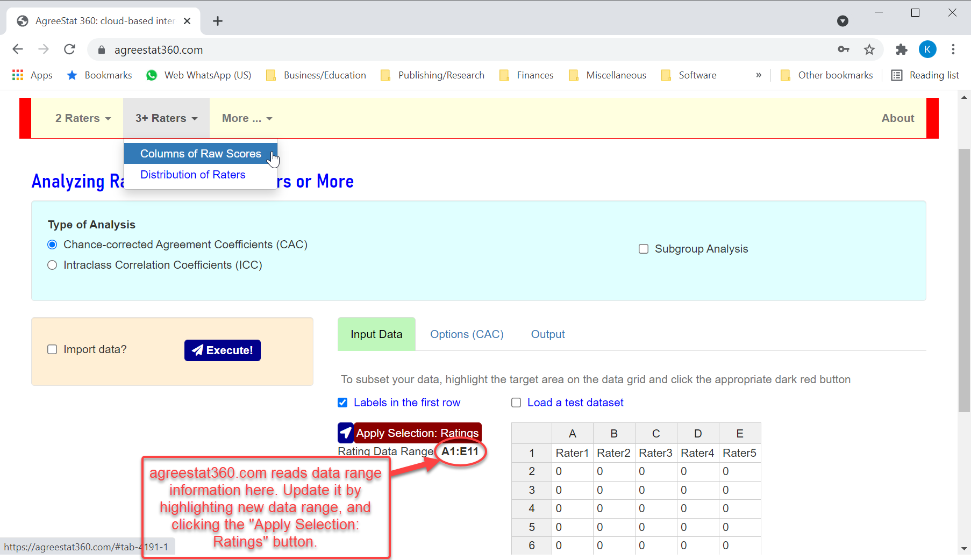Collapse the 3+ Raters dropdown
This screenshot has height=560, width=971.
(x=166, y=118)
